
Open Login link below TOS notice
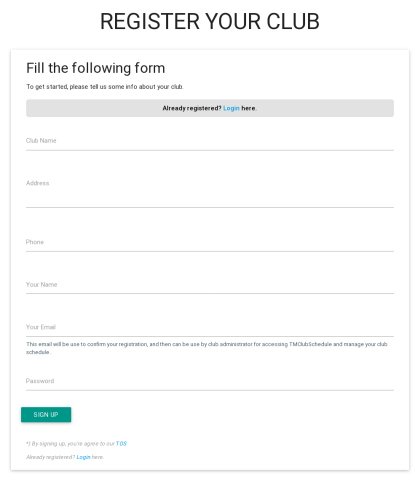pyautogui.click(x=83, y=457)
